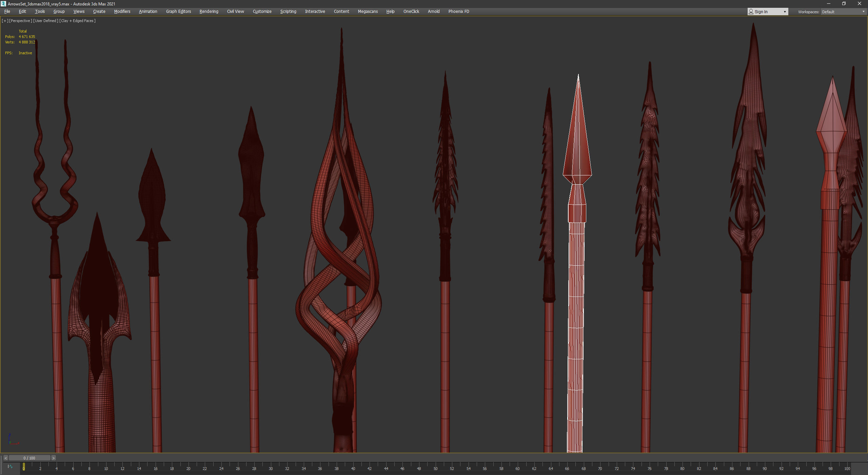The height and width of the screenshot is (475, 868).
Task: Open the Edit menu
Action: (22, 12)
